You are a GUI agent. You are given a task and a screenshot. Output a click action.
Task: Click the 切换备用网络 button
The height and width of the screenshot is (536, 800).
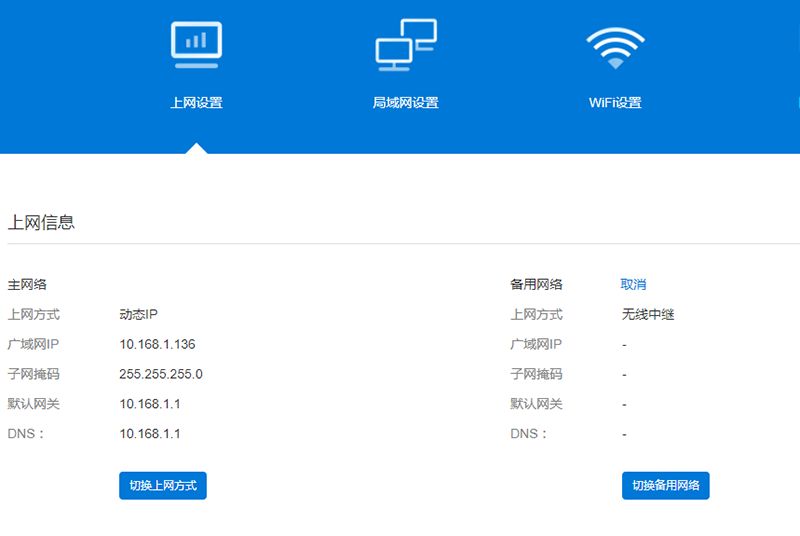(x=665, y=486)
